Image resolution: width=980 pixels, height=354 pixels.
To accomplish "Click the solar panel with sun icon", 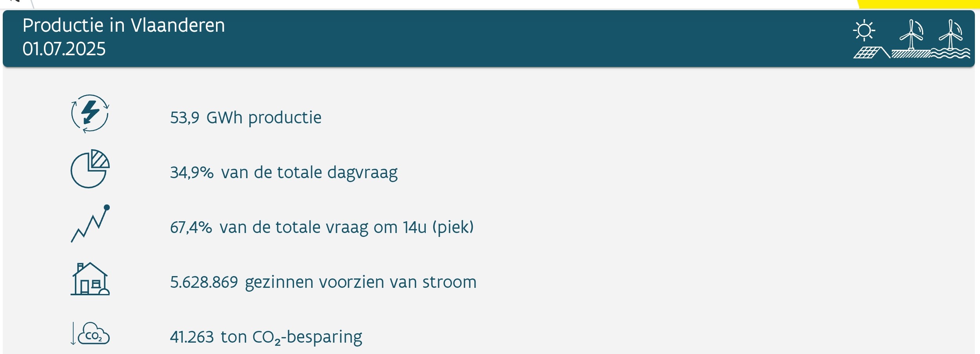I will (x=871, y=39).
